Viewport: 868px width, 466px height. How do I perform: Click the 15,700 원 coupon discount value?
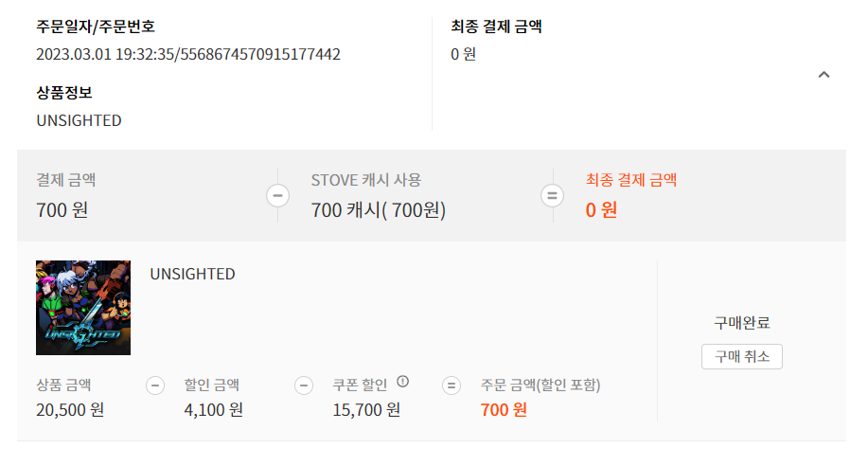coord(366,410)
